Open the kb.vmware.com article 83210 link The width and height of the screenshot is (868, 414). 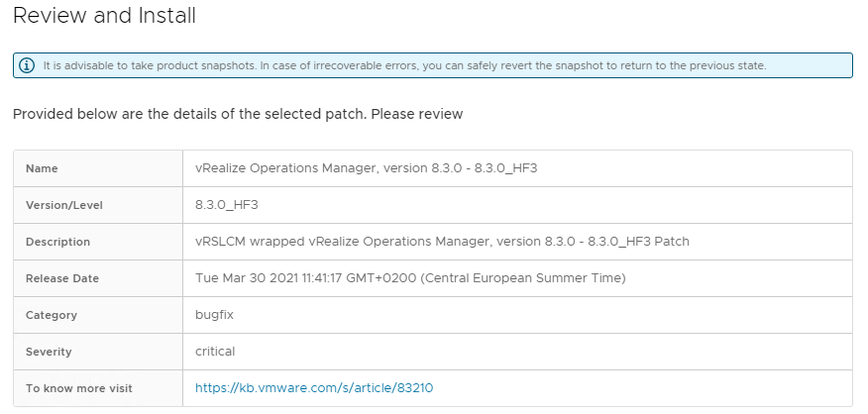click(x=314, y=388)
